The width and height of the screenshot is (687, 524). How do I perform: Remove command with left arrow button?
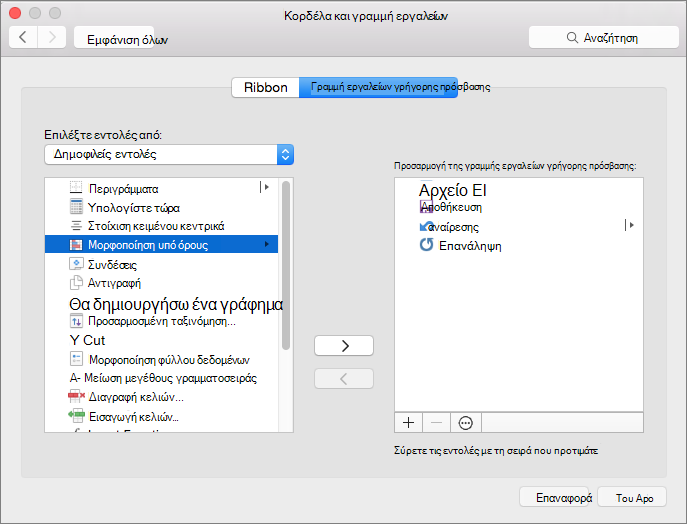344,379
